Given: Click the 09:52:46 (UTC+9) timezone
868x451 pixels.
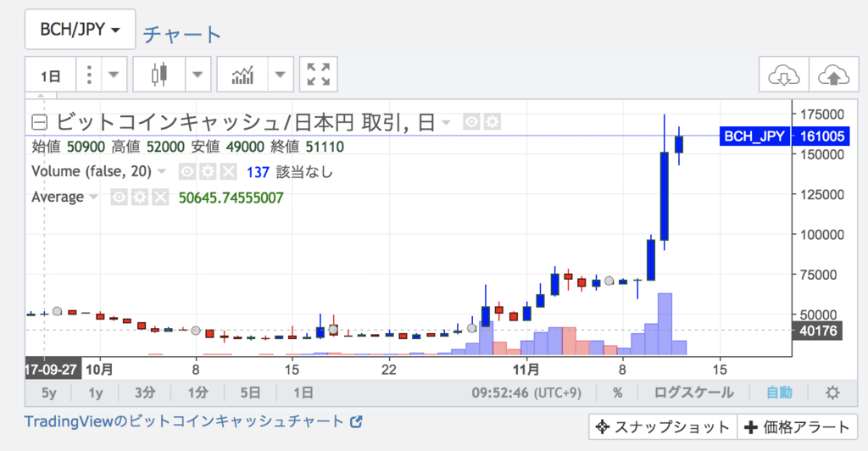Looking at the screenshot, I should click(526, 393).
